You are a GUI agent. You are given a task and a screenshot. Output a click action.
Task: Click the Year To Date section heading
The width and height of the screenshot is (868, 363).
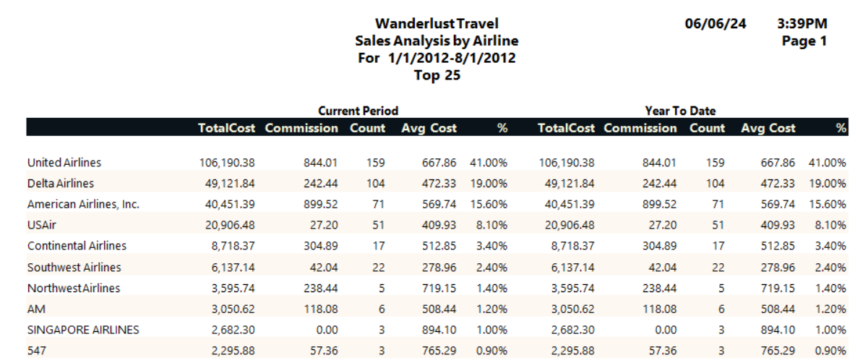pyautogui.click(x=680, y=111)
